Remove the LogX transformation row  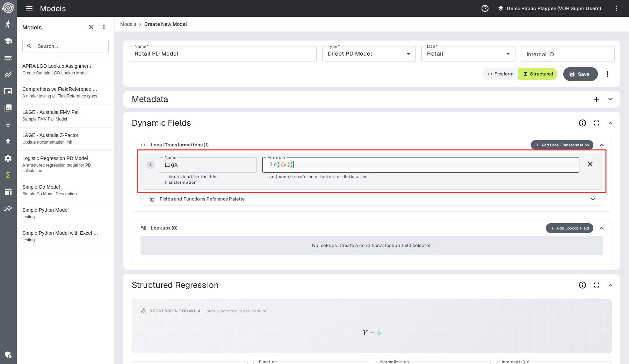(x=590, y=164)
